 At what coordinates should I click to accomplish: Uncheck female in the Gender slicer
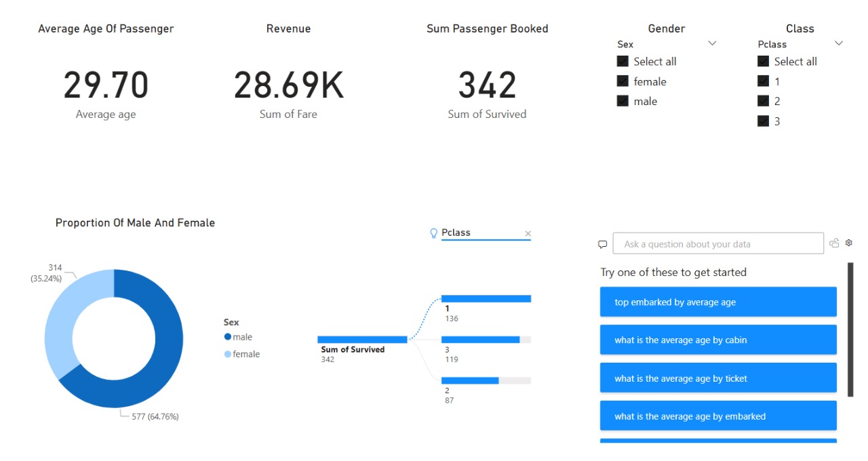[623, 81]
